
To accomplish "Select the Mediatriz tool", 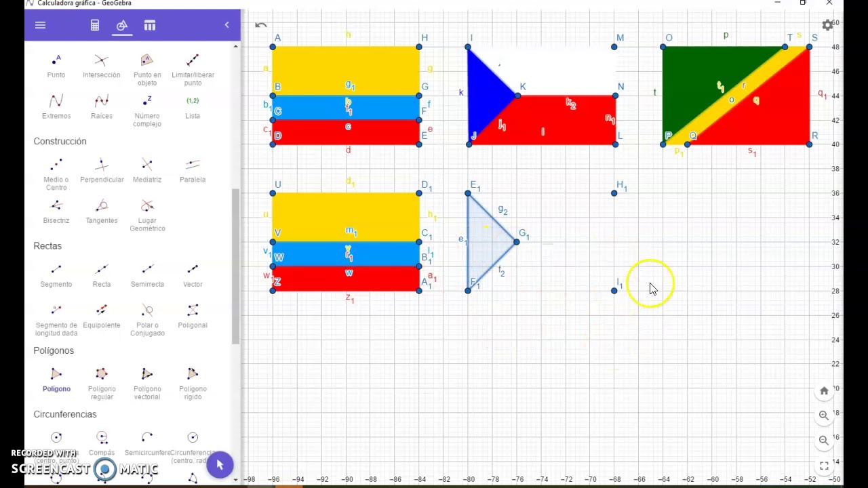I will [147, 171].
